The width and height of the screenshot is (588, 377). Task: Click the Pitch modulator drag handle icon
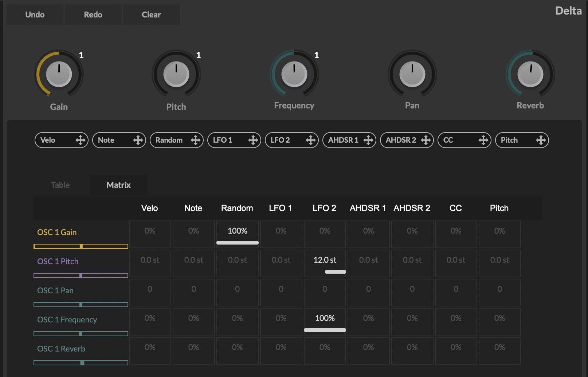tap(541, 140)
